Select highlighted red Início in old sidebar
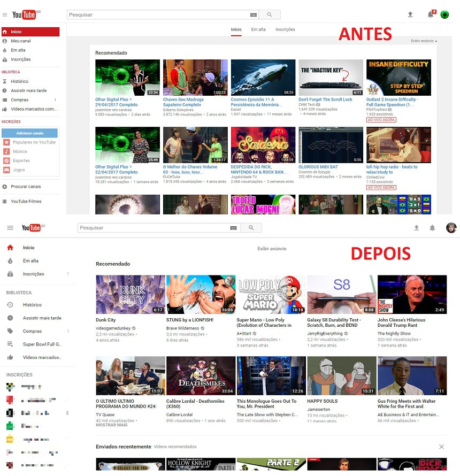The height and width of the screenshot is (476, 460). (x=30, y=32)
